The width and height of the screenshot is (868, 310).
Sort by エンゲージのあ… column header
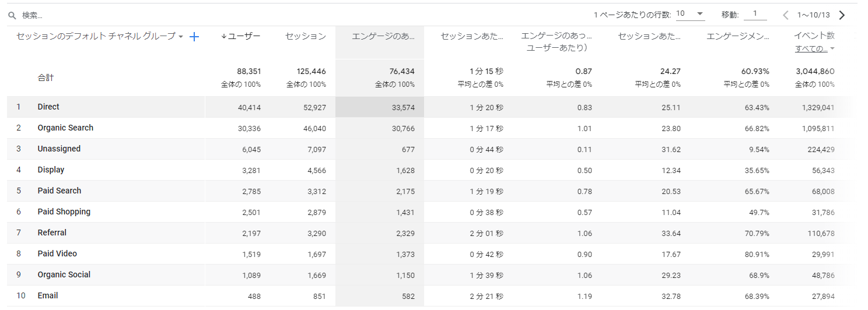point(383,36)
